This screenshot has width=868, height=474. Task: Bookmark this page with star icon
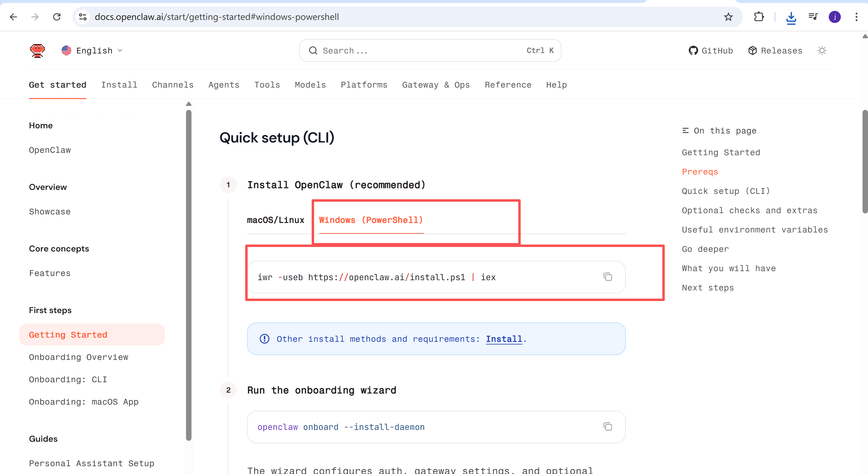(x=728, y=17)
